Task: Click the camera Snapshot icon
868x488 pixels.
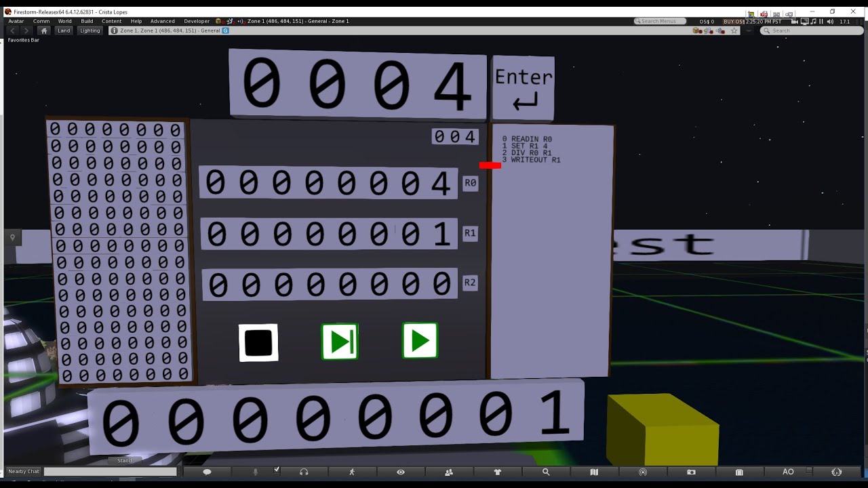Action: (x=691, y=472)
